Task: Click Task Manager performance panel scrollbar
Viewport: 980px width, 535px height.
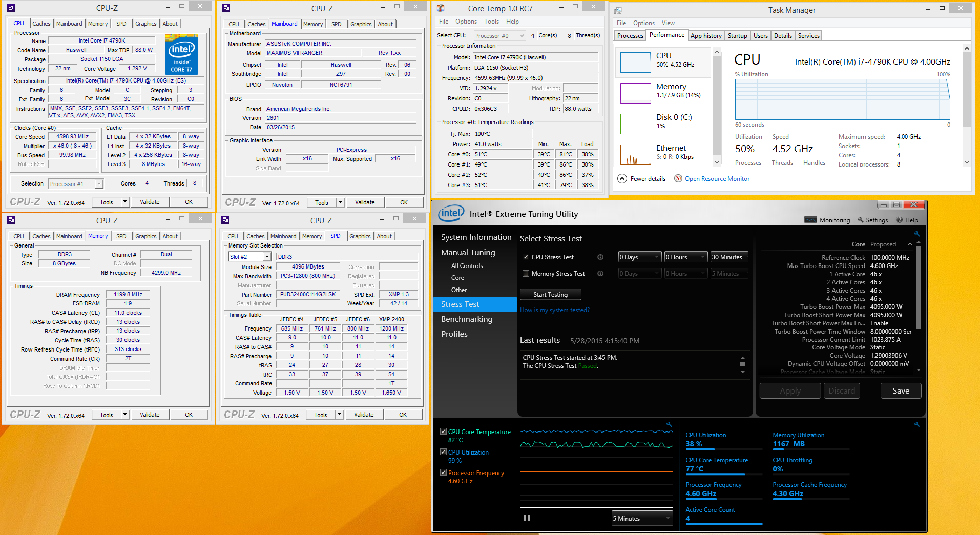Action: tap(967, 89)
